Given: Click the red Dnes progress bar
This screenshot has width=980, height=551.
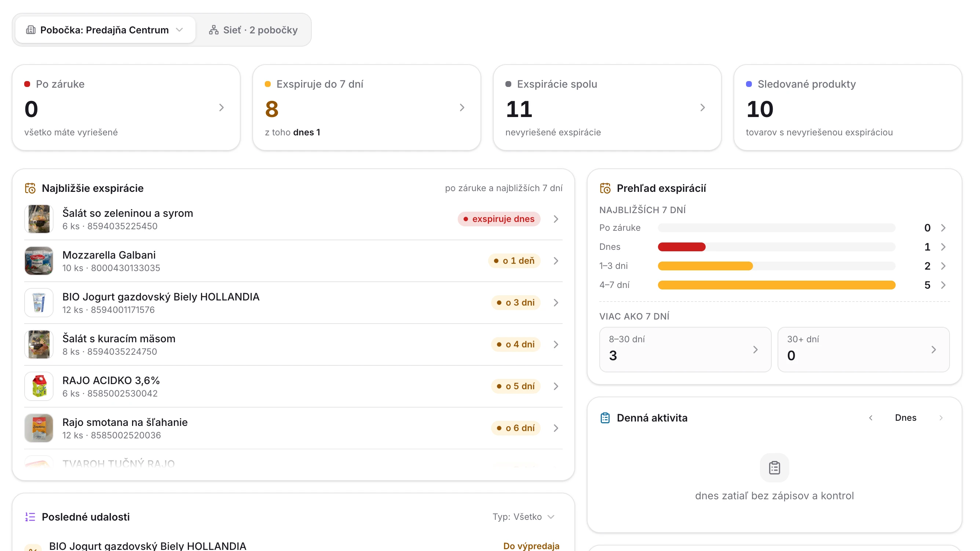Looking at the screenshot, I should (x=681, y=247).
